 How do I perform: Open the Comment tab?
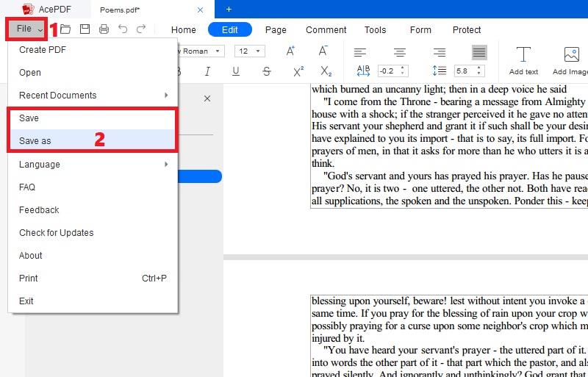[x=326, y=29]
